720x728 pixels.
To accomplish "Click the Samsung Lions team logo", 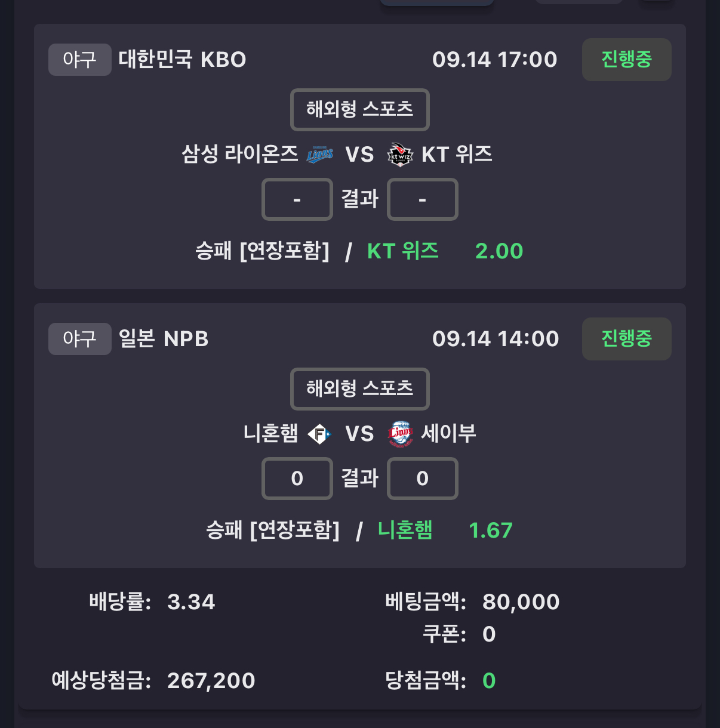I will 319,155.
